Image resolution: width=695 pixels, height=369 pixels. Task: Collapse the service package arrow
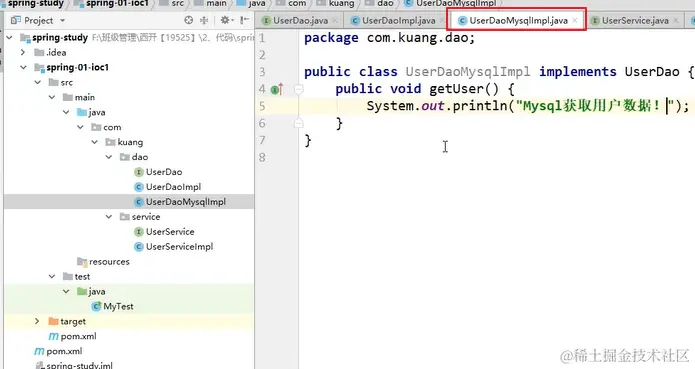click(109, 217)
